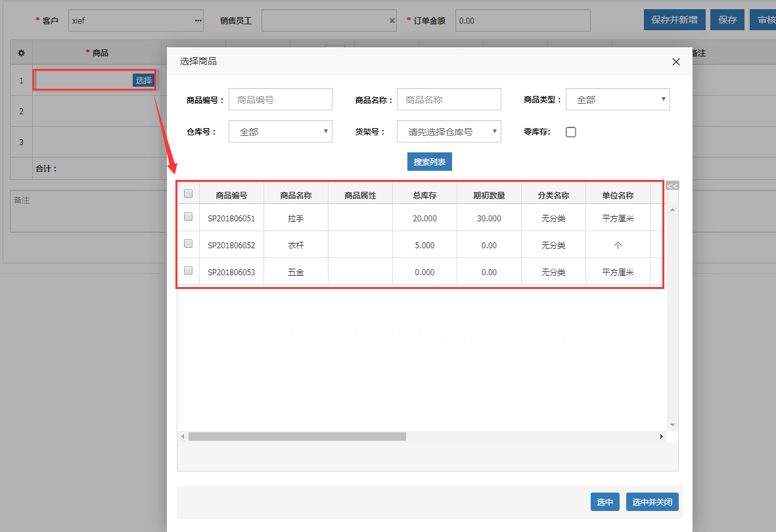This screenshot has width=776, height=532.
Task: Open the 商品类型 dropdown
Action: (618, 99)
